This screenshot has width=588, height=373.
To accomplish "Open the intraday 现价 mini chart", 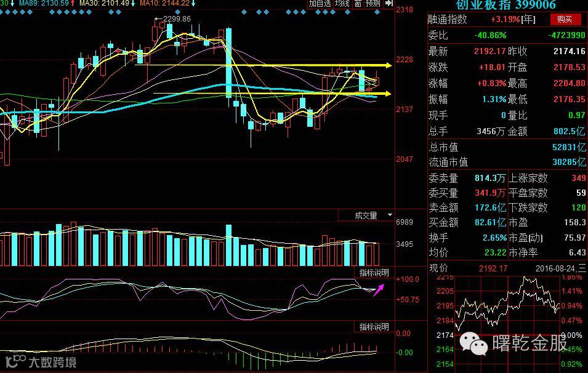I will coord(508,323).
